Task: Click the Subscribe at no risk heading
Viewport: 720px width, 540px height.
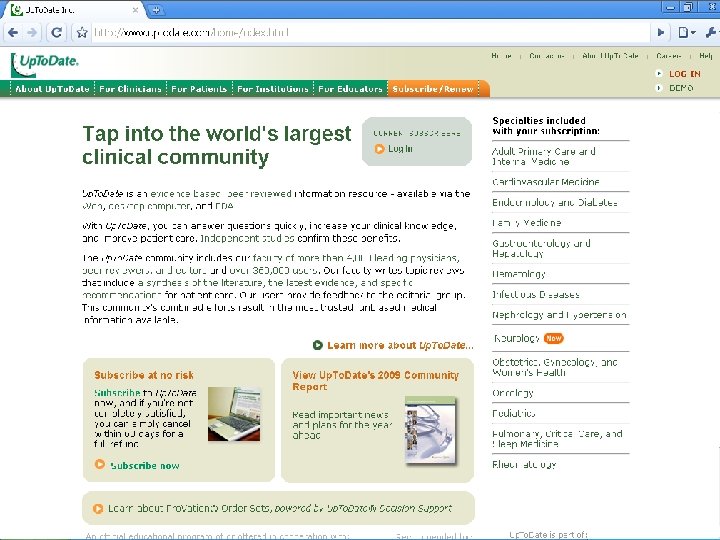Action: 144,375
